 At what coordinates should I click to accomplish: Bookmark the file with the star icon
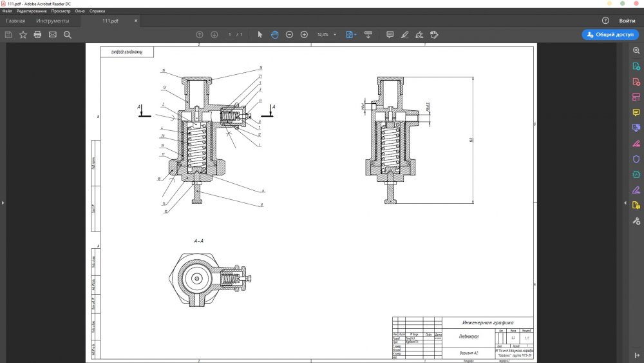pyautogui.click(x=23, y=34)
